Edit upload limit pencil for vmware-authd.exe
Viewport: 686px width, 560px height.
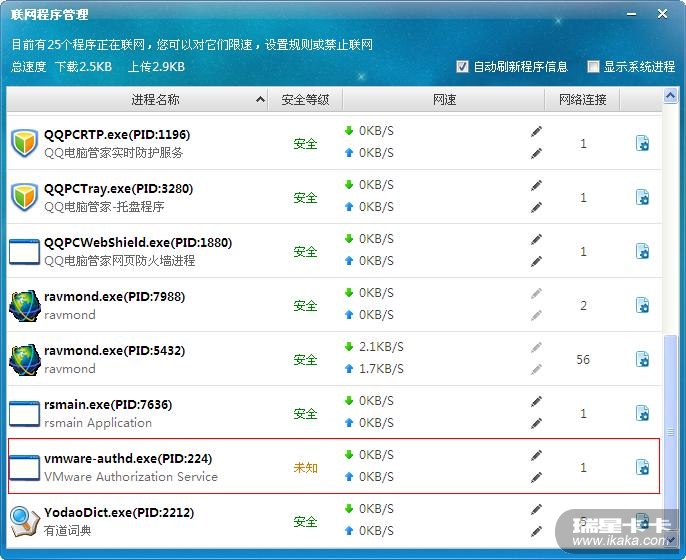pos(536,477)
